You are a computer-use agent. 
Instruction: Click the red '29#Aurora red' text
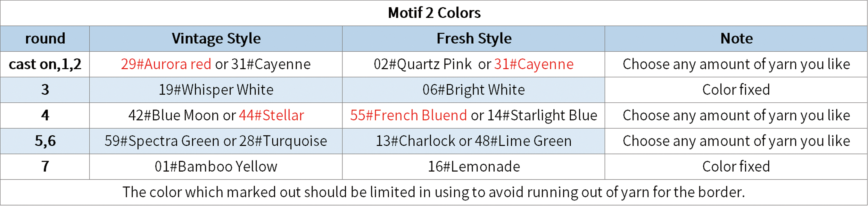coord(166,64)
